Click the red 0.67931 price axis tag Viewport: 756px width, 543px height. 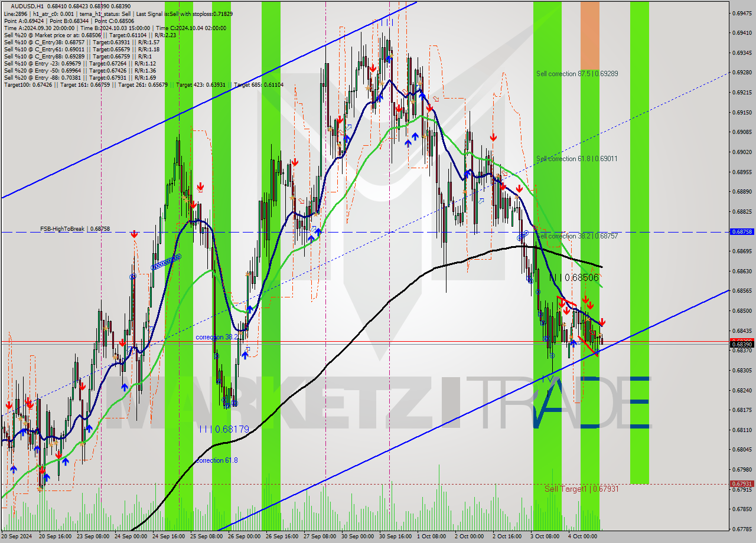(741, 483)
